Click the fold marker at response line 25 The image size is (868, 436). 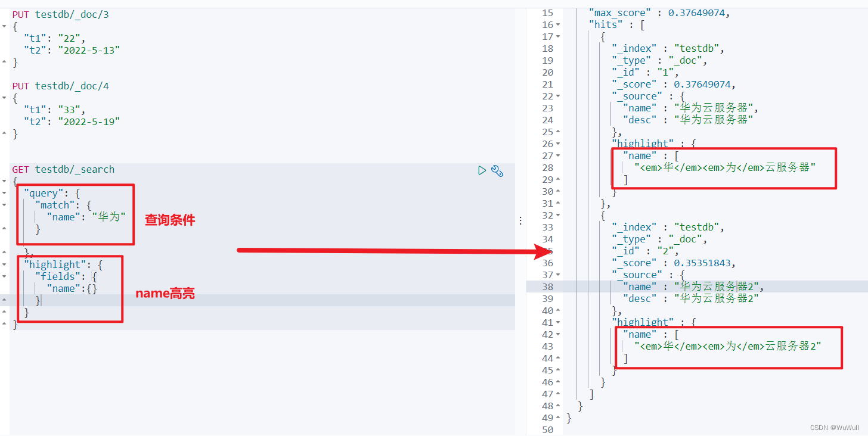click(x=558, y=132)
